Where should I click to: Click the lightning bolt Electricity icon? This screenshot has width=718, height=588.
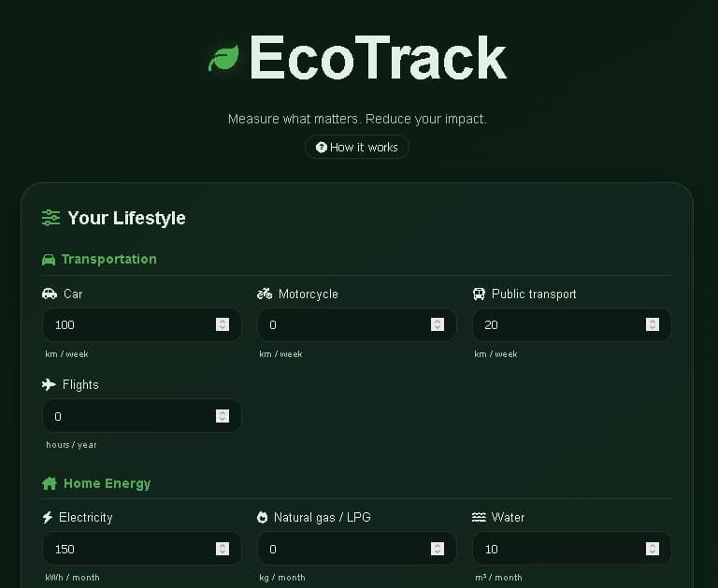point(47,517)
